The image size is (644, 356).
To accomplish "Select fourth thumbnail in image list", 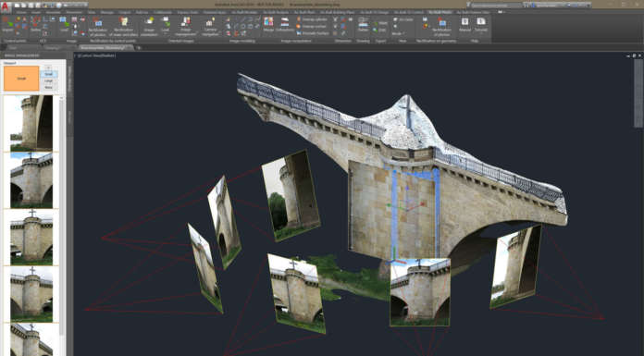I will (x=31, y=294).
